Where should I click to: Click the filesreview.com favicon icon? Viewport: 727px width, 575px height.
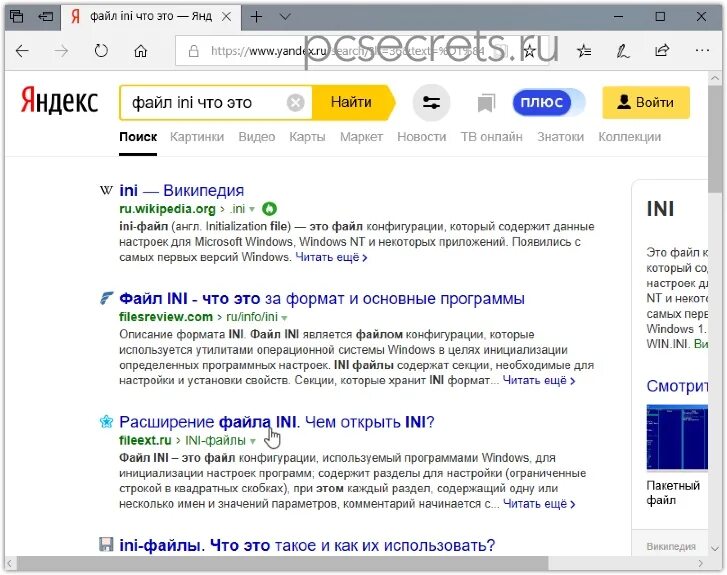[106, 298]
